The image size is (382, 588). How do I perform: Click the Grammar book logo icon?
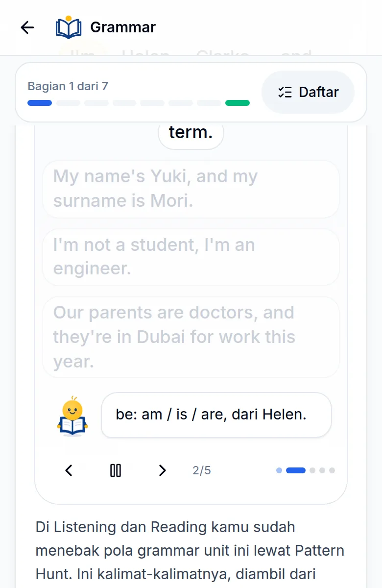(x=69, y=27)
